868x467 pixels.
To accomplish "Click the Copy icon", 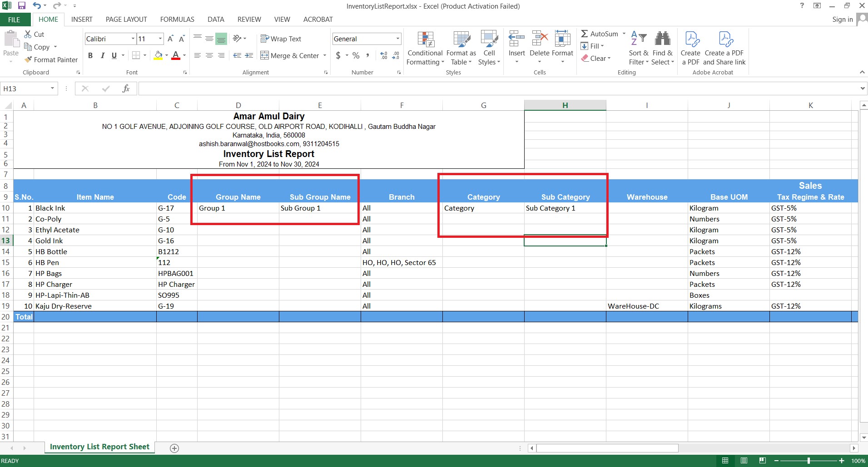I will (x=28, y=47).
